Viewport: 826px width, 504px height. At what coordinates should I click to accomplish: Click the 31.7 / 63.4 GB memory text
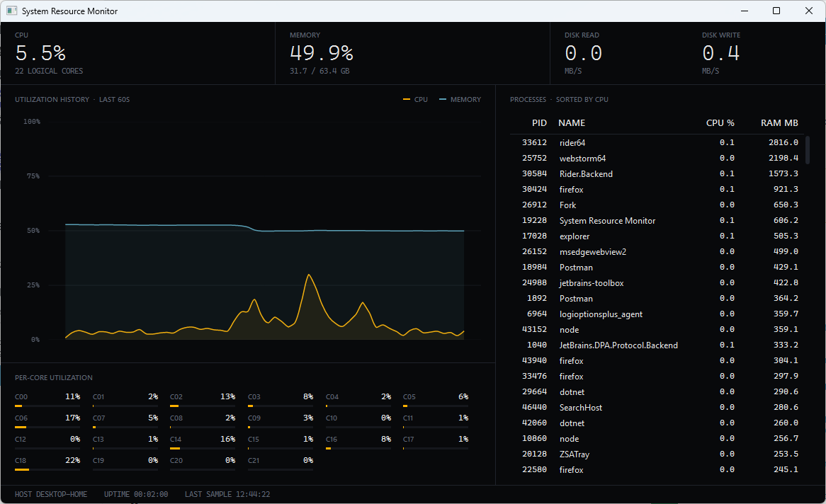[319, 71]
